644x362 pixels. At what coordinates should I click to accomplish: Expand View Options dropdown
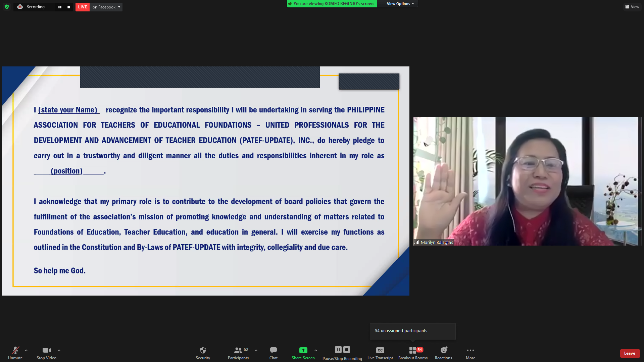coord(400,4)
